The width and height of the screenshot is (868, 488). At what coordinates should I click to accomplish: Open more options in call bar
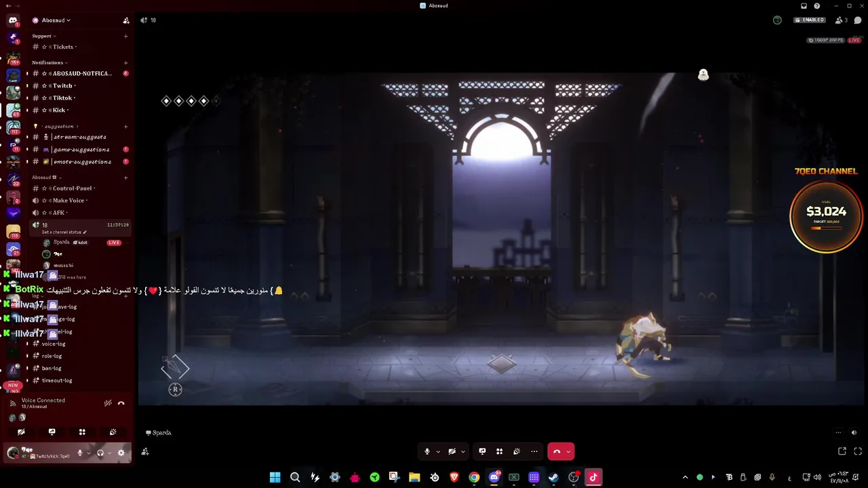tap(534, 451)
